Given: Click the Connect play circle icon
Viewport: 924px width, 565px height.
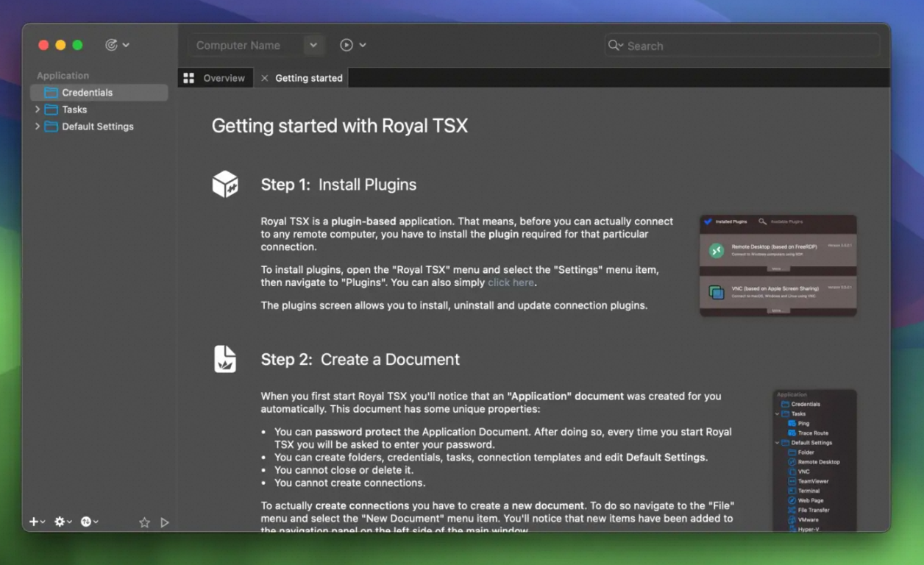Looking at the screenshot, I should coord(346,45).
